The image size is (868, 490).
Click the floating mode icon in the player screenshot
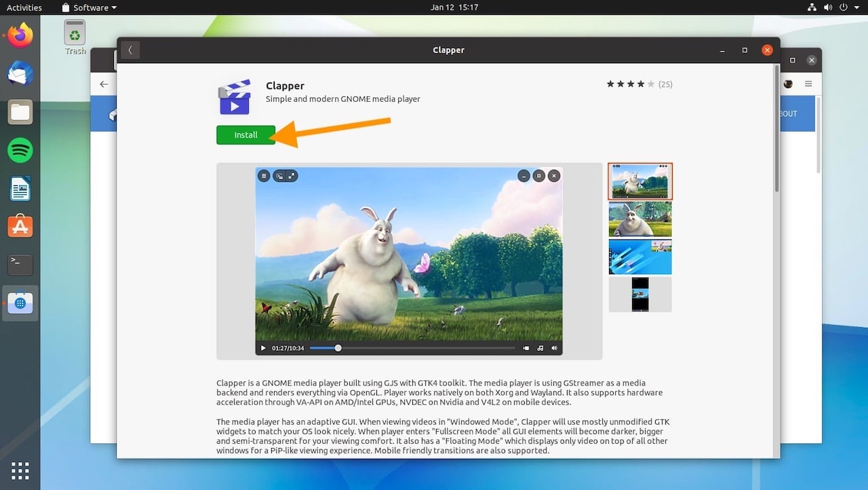(x=279, y=176)
